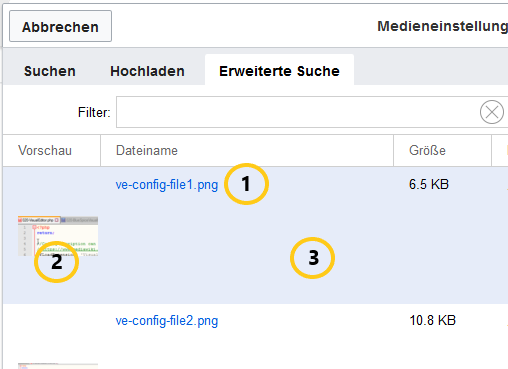Click the 10.8 KB size cell
508x369 pixels.
(x=432, y=320)
